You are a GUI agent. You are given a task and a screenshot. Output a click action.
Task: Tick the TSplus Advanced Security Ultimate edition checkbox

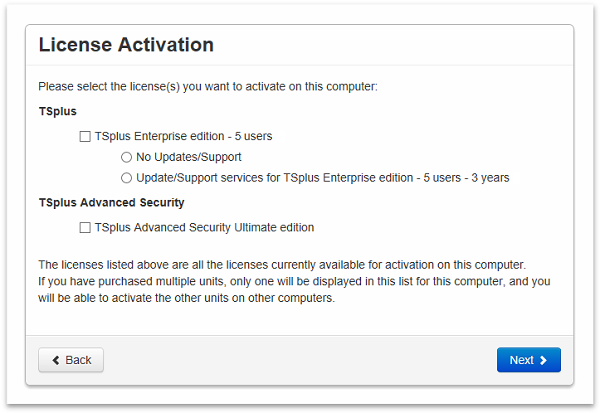pos(85,227)
